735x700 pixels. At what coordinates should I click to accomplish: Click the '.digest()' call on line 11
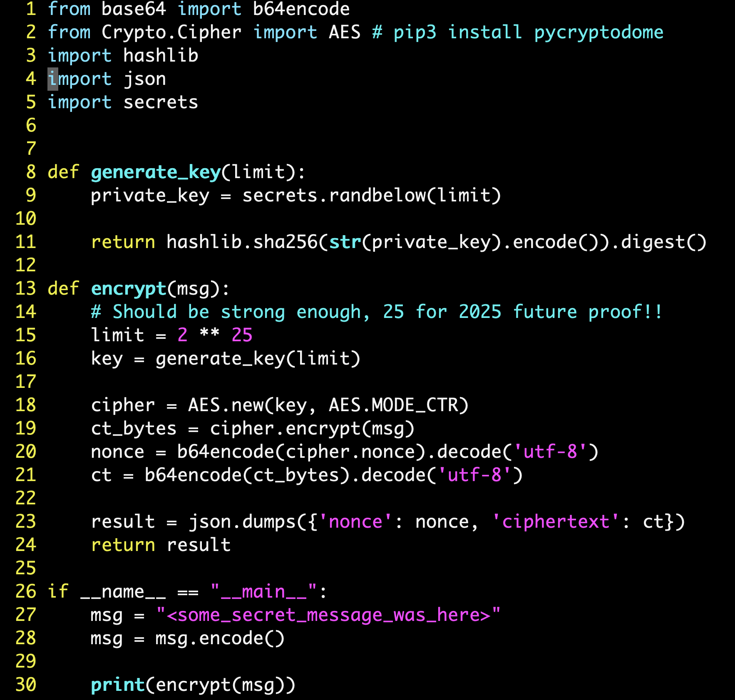point(659,242)
